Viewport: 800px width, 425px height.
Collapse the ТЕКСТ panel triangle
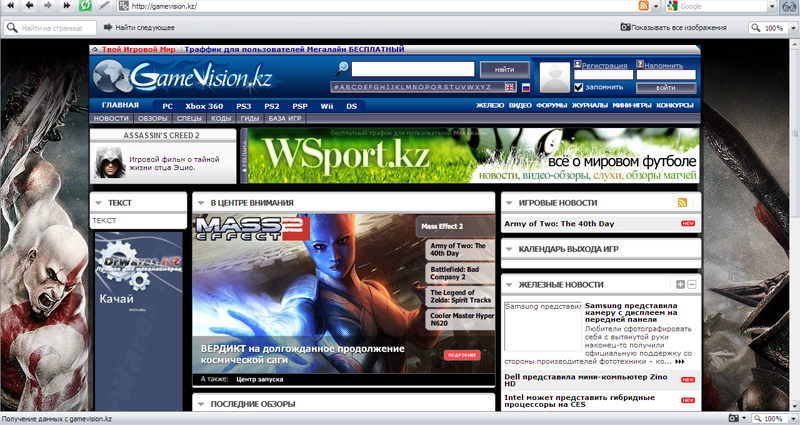98,203
